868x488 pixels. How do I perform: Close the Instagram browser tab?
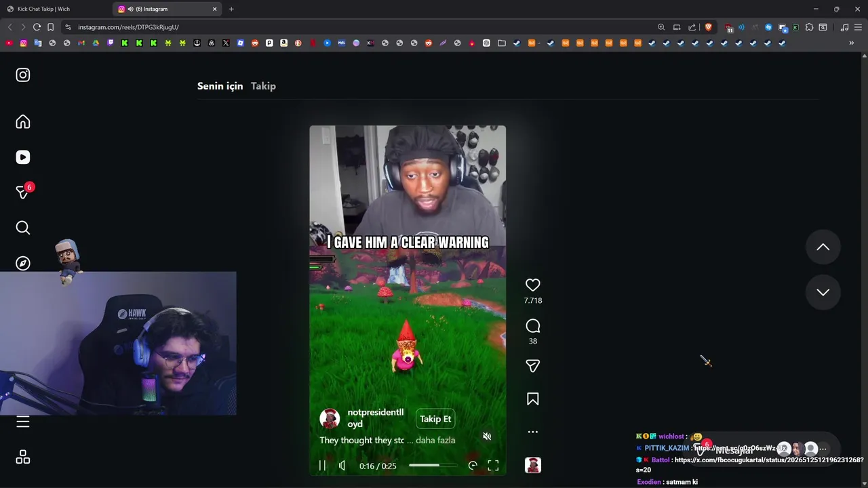tap(215, 9)
